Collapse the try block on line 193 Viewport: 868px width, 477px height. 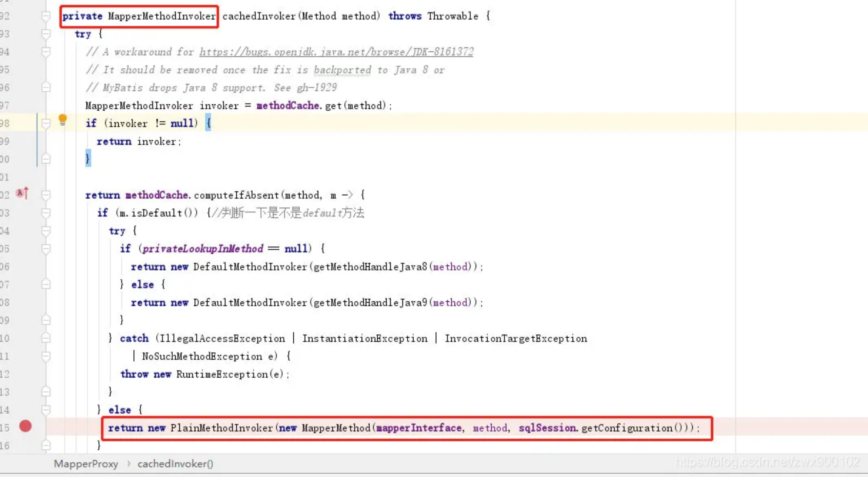pyautogui.click(x=46, y=34)
